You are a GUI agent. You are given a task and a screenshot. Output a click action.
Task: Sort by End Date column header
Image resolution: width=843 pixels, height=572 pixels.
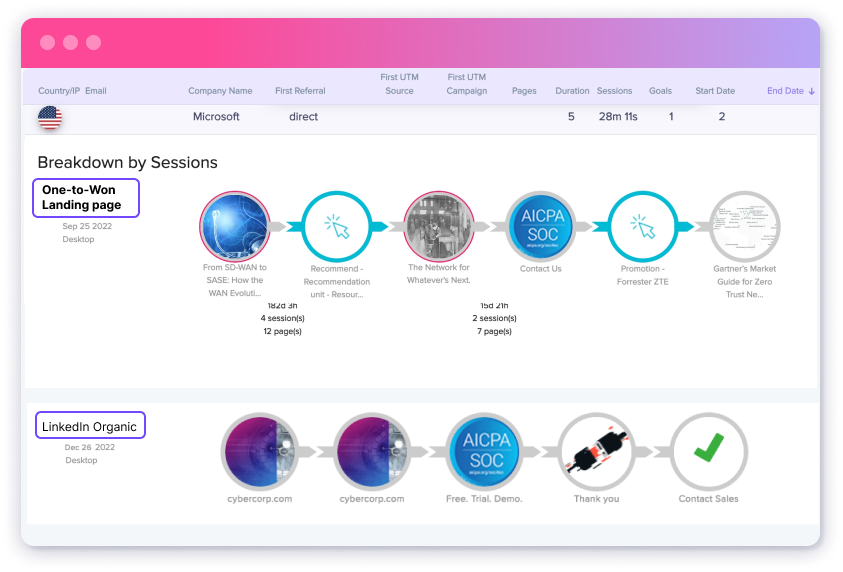[785, 91]
